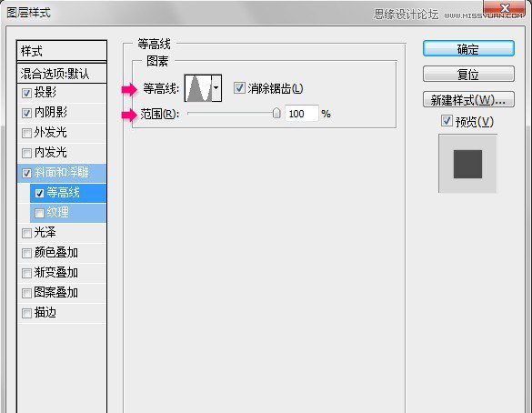Select the 样式 styles header item
The width and height of the screenshot is (532, 413).
click(62, 51)
